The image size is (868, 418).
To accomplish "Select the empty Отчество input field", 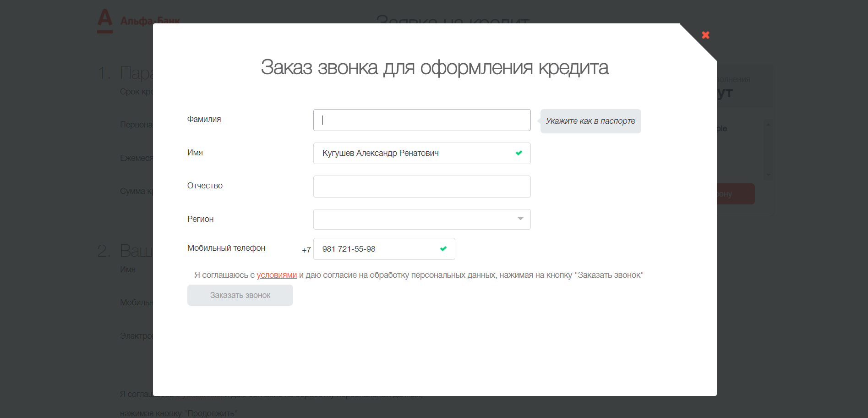I will pyautogui.click(x=421, y=187).
